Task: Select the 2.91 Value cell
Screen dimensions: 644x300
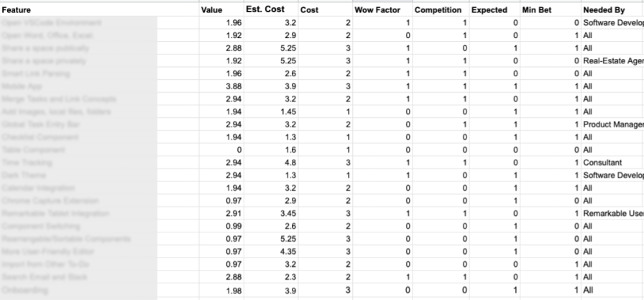Action: pyautogui.click(x=221, y=214)
